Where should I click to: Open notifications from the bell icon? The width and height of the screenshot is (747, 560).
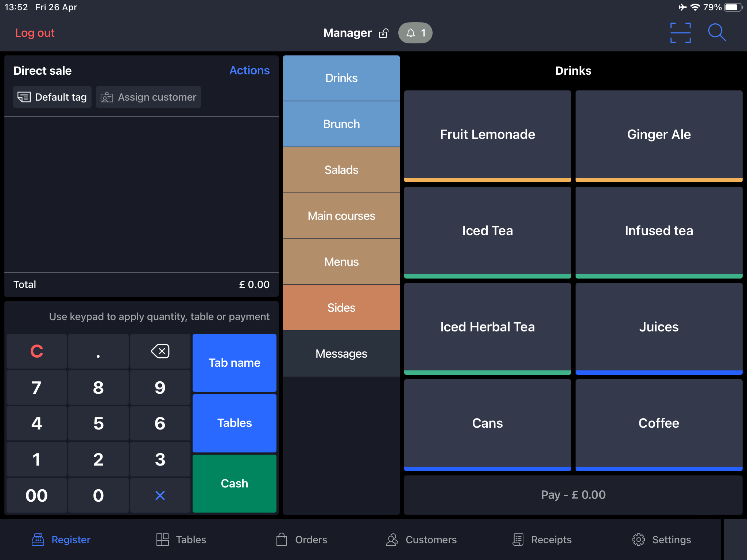tap(415, 32)
